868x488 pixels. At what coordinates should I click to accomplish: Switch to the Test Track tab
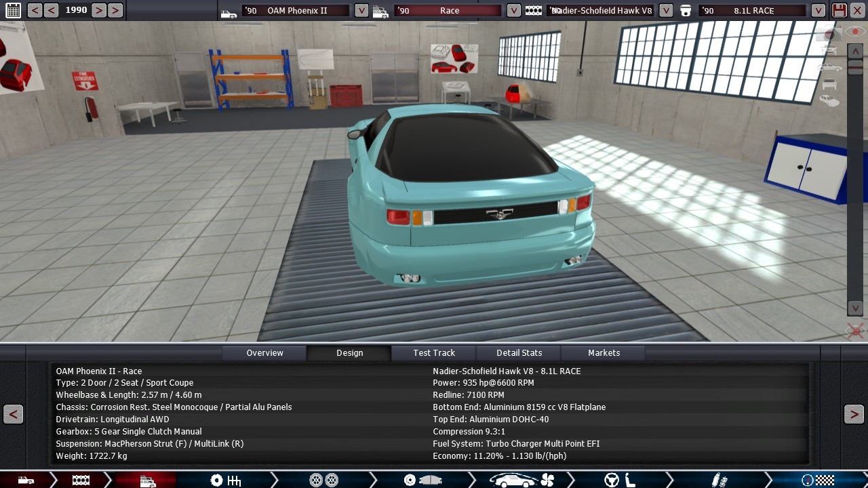434,352
